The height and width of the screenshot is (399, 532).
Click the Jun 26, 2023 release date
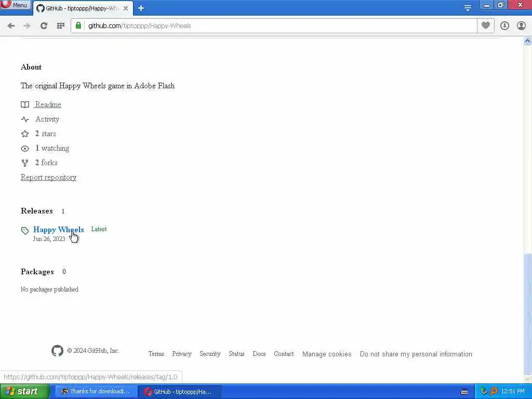[49, 239]
